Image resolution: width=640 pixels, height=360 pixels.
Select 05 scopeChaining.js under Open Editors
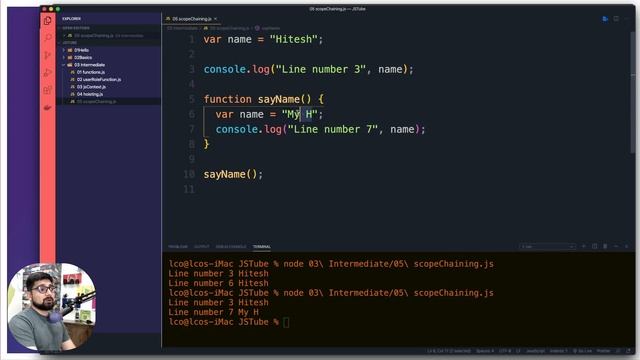pos(109,36)
